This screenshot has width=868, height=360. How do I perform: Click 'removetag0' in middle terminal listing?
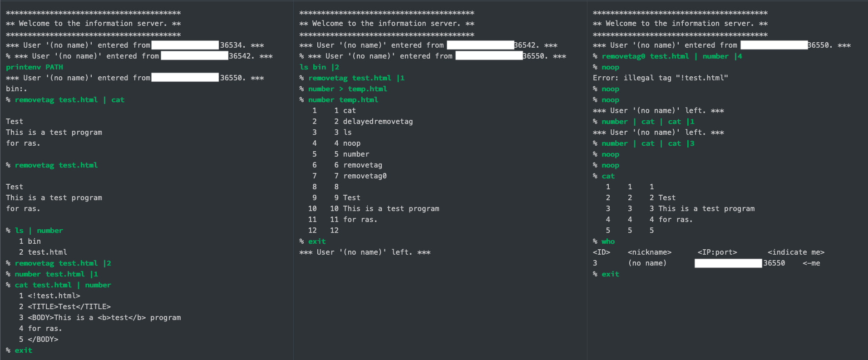point(365,176)
